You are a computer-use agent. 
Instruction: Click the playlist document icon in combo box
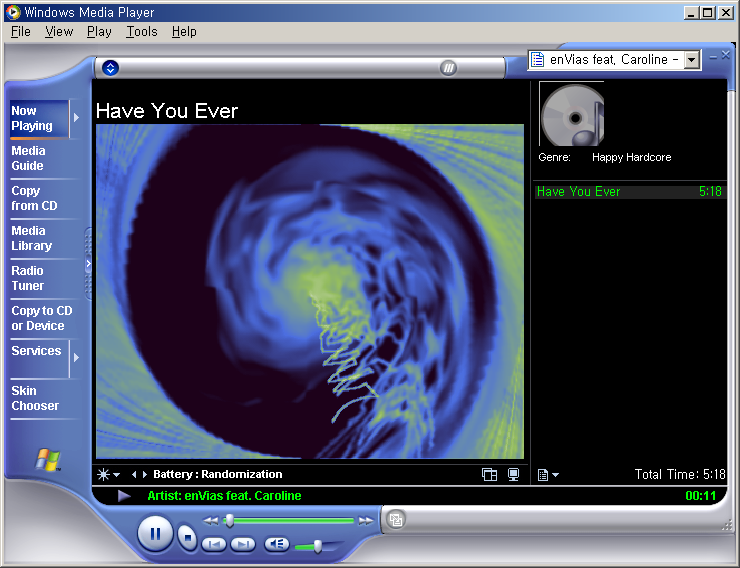tap(537, 60)
